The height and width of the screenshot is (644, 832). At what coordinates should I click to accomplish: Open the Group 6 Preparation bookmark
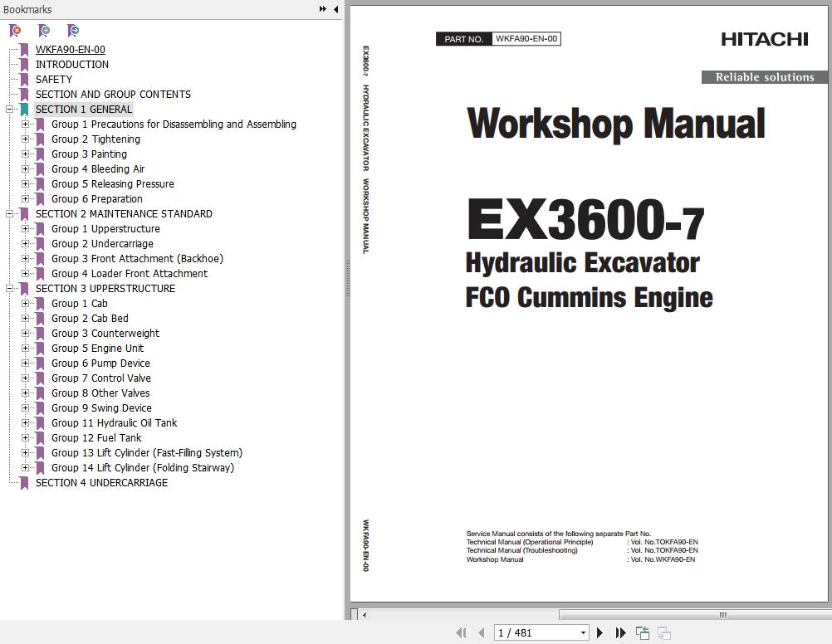(x=97, y=199)
